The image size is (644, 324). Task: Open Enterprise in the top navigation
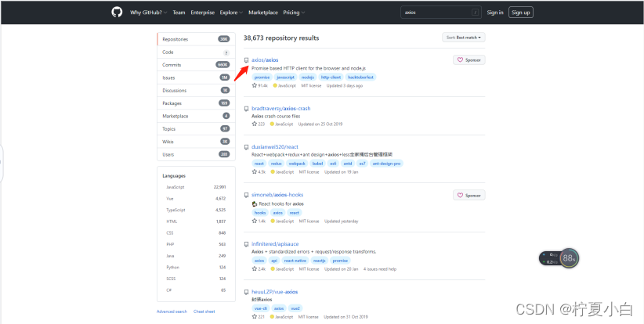pyautogui.click(x=202, y=13)
